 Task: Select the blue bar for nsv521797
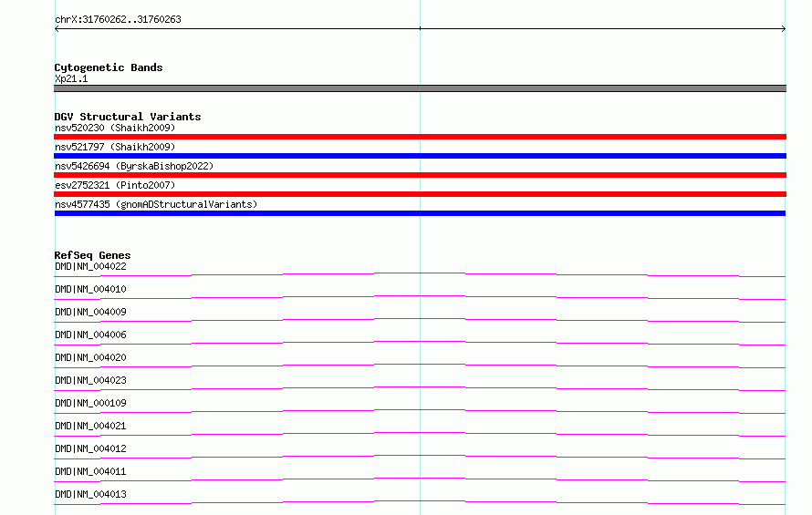click(420, 156)
